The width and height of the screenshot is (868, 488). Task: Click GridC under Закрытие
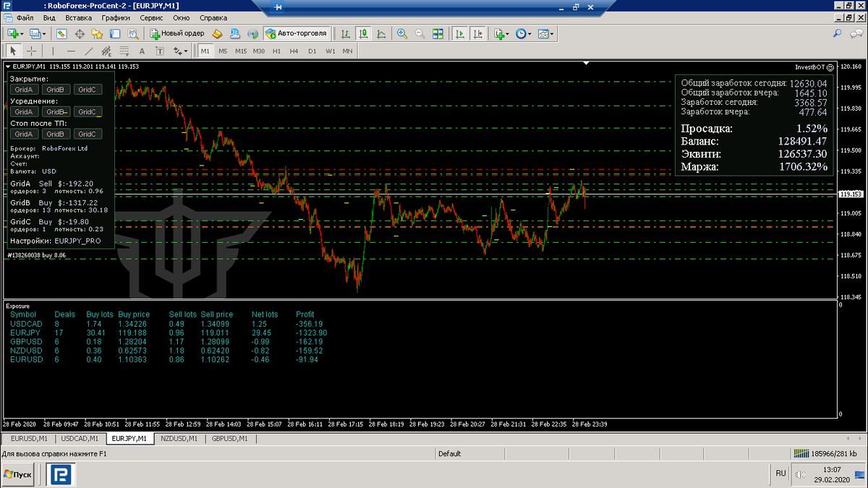point(88,90)
